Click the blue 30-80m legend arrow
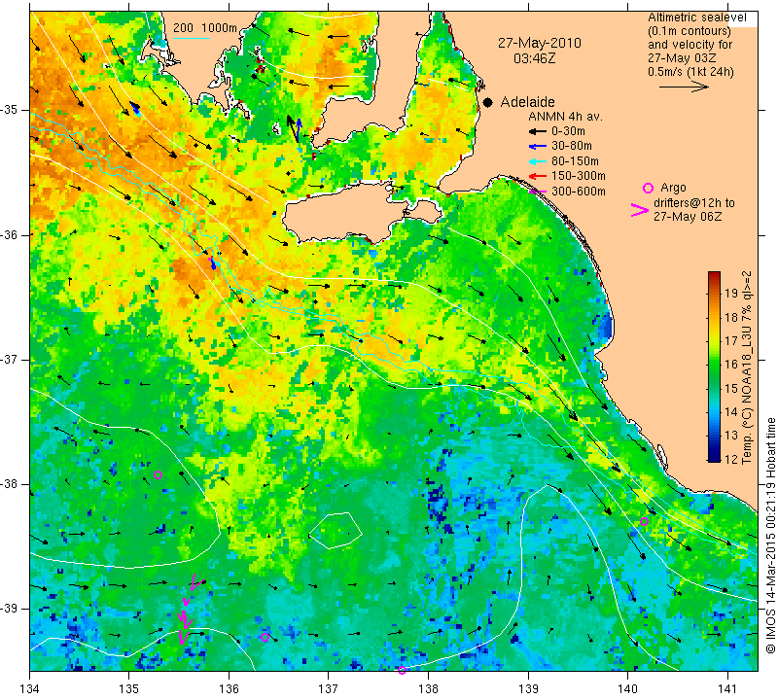This screenshot has width=778, height=700. [x=537, y=147]
